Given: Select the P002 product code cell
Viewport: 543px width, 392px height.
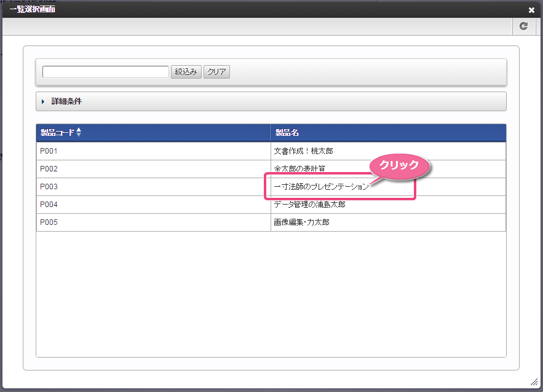Looking at the screenshot, I should point(153,169).
